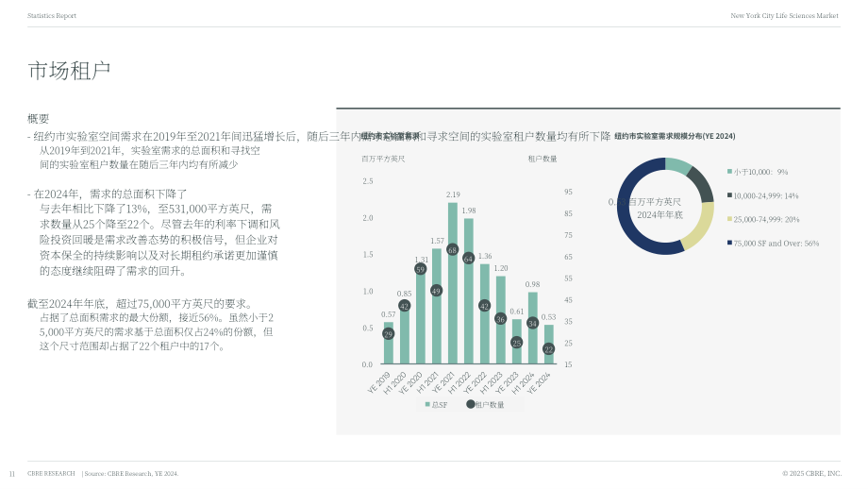This screenshot has width=868, height=489.
Task: Click the bar value label 0.53
Action: coord(548,317)
